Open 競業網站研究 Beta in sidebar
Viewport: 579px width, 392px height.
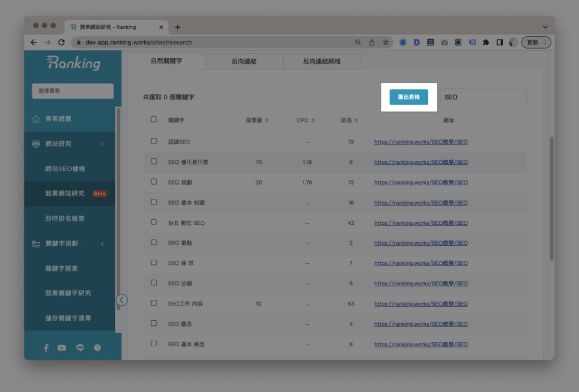coord(70,194)
